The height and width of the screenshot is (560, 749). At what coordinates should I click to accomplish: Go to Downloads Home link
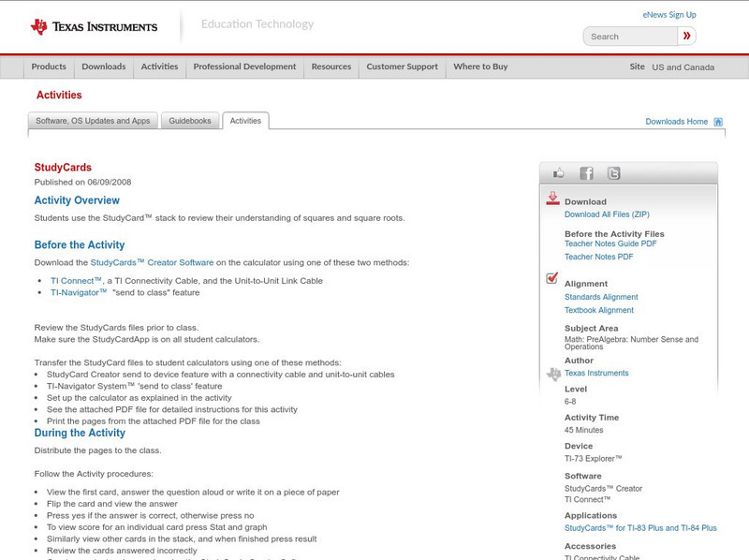coord(676,122)
